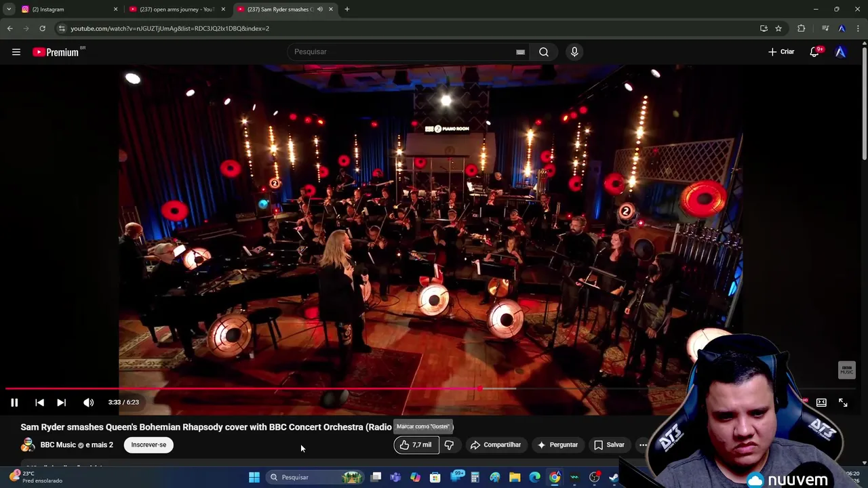
Task: Click the YouTube URL address bar
Action: [x=407, y=28]
